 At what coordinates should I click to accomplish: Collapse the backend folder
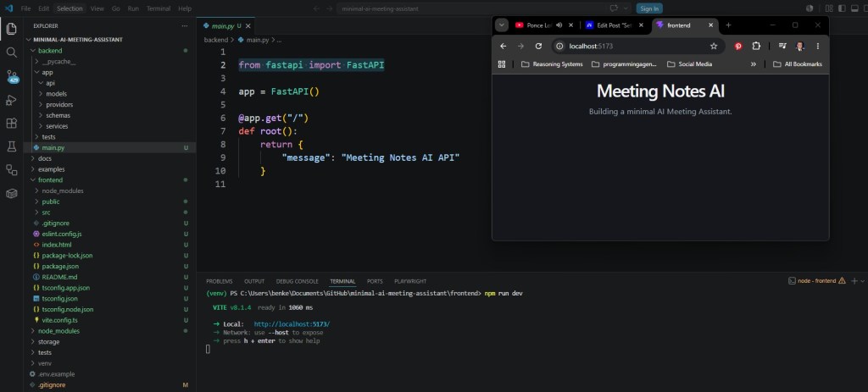point(50,50)
